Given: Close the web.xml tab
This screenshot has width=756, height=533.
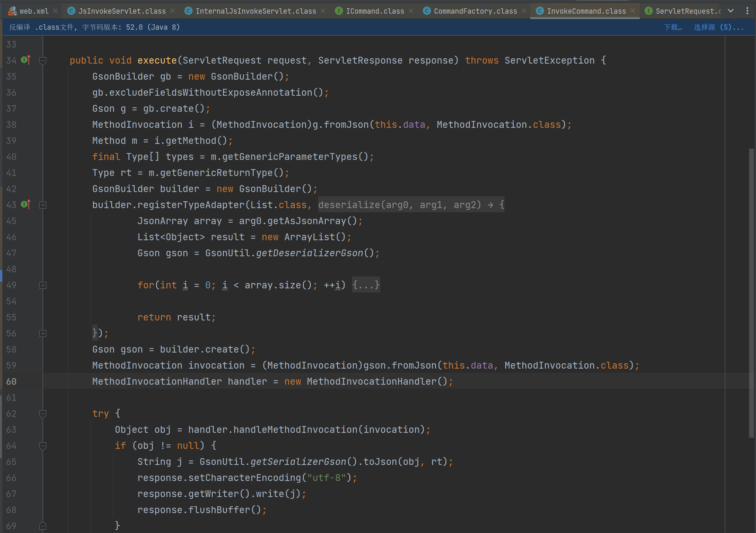Looking at the screenshot, I should click(55, 11).
